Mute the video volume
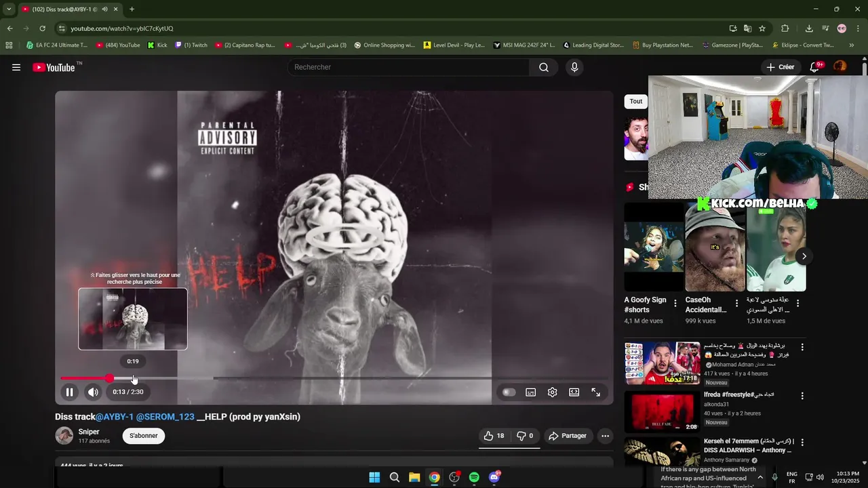868x488 pixels. click(x=93, y=392)
